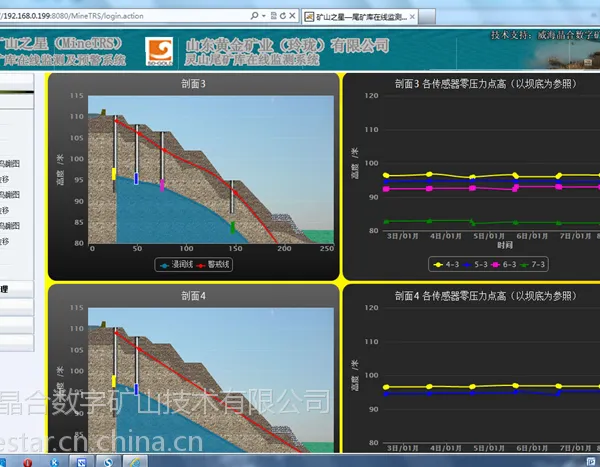The image size is (600, 467).
Task: Click the magenta 6-3 data point at 5日/01月 in 剖面3 chart
Action: point(473,188)
